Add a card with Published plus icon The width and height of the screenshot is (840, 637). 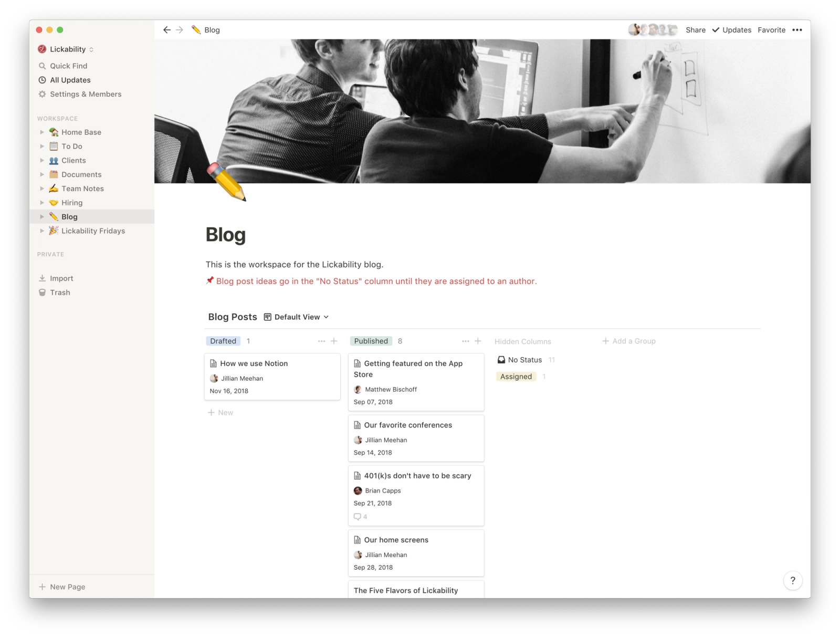pos(478,341)
